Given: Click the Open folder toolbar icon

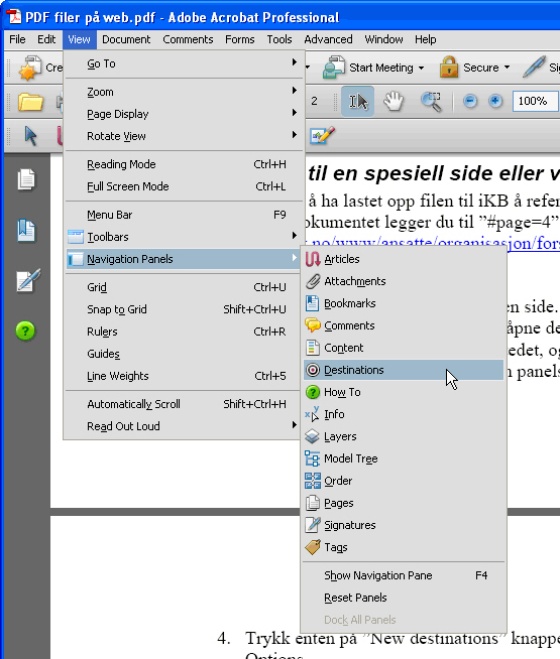Looking at the screenshot, I should pyautogui.click(x=30, y=102).
